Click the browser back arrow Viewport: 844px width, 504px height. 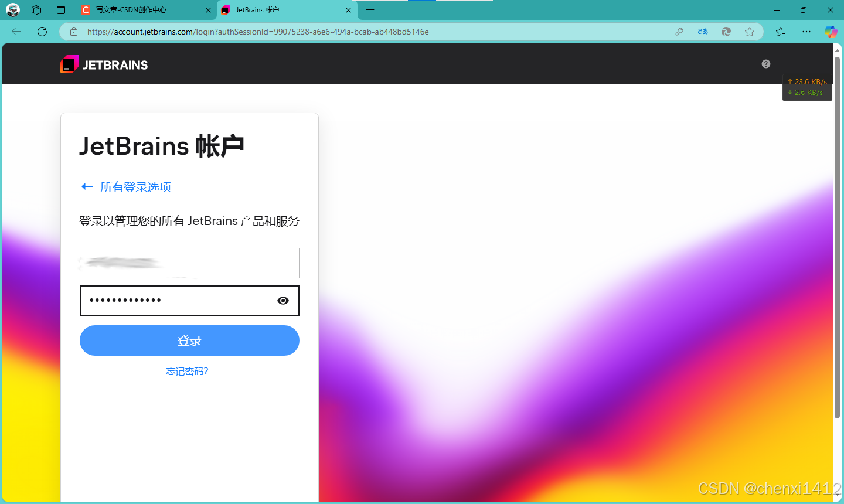16,32
